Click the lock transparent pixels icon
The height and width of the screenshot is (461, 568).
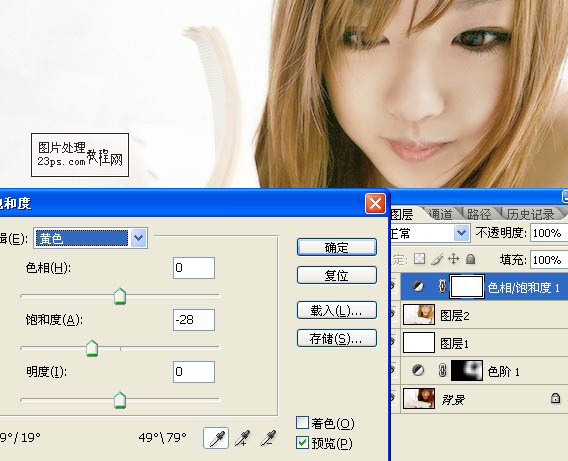coord(419,259)
